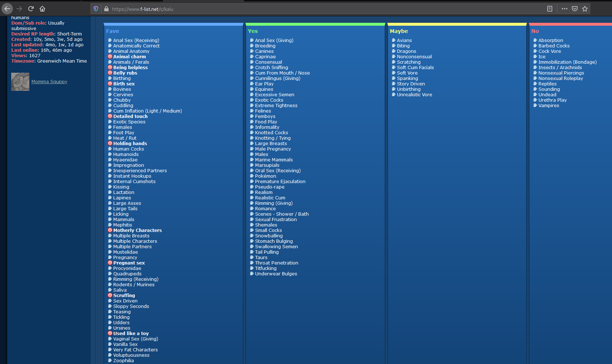This screenshot has width=612, height=364.
Task: Select the Exotic Species entry
Action: (x=129, y=122)
